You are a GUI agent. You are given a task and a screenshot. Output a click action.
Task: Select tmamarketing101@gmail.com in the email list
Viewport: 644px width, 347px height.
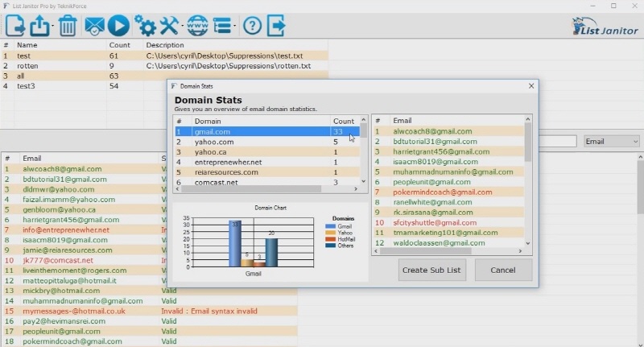pos(445,233)
